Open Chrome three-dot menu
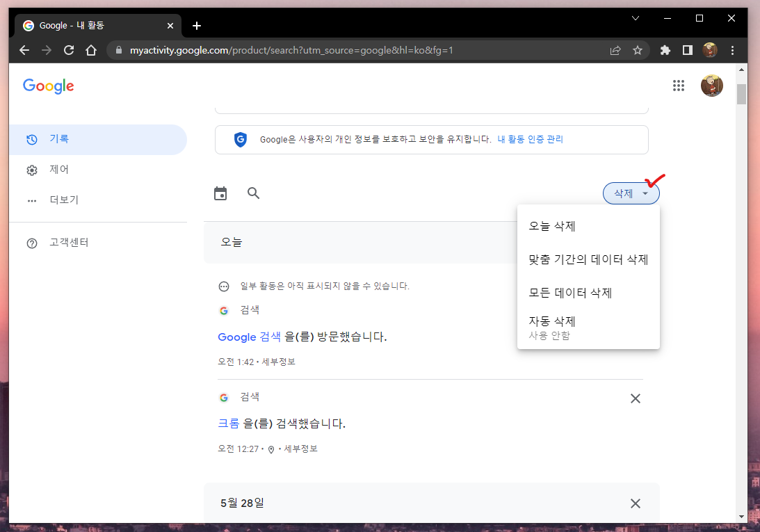This screenshot has height=532, width=760. [x=732, y=50]
